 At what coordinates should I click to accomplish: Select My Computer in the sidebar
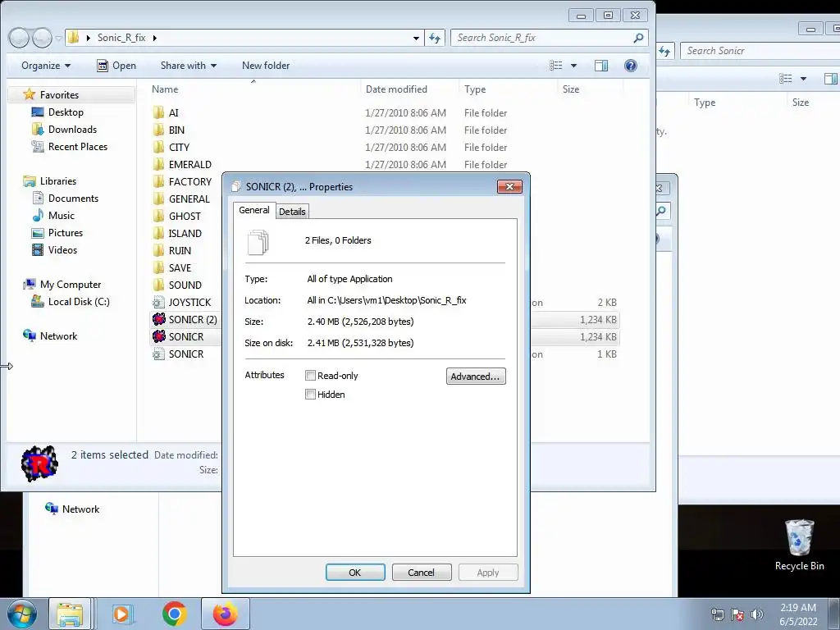(x=71, y=285)
